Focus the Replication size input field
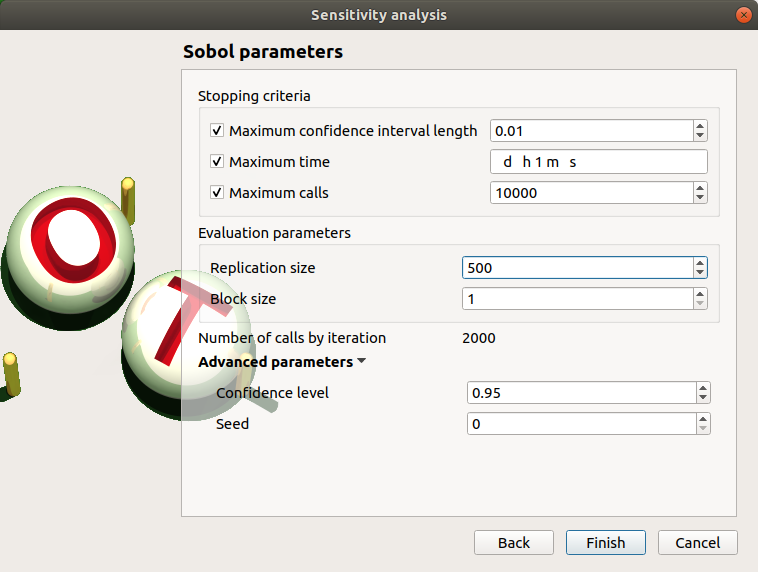Image resolution: width=758 pixels, height=572 pixels. pos(577,268)
